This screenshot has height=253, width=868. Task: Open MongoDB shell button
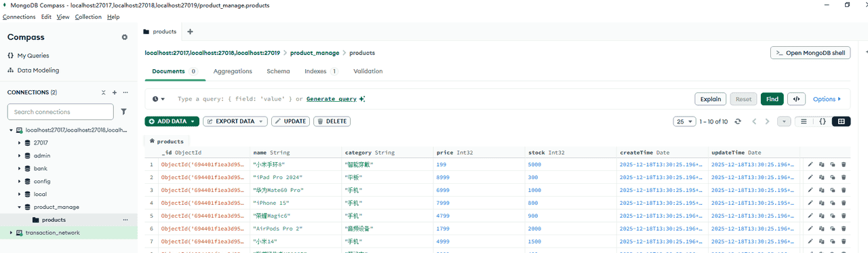(810, 53)
